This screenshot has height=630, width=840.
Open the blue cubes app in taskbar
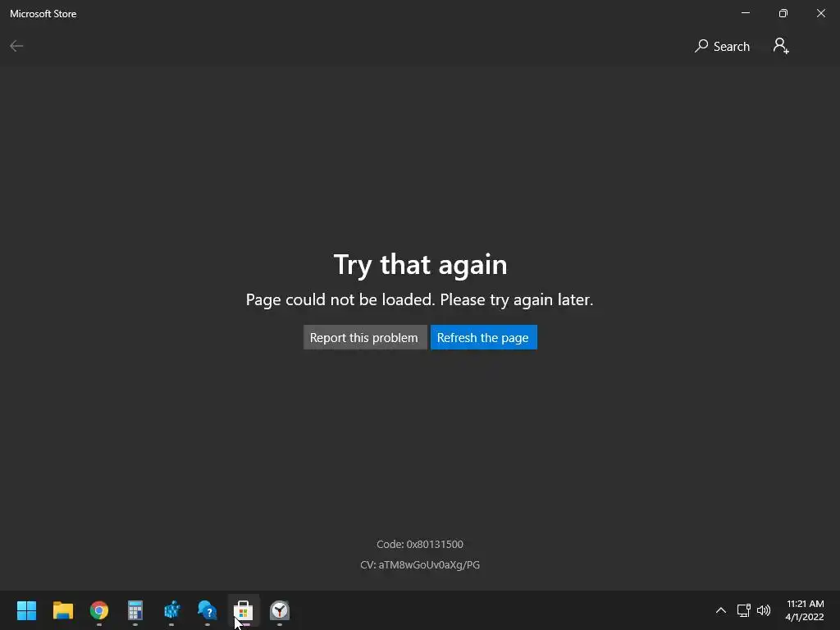tap(171, 610)
